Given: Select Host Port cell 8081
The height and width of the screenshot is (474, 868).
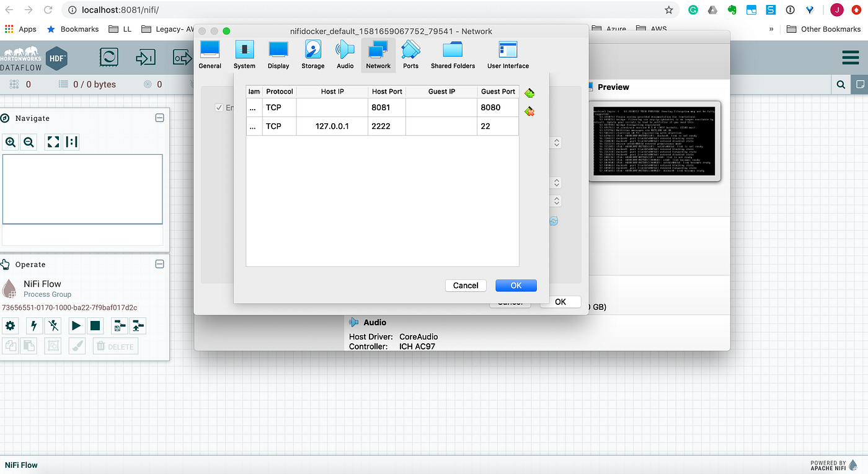Looking at the screenshot, I should point(387,107).
